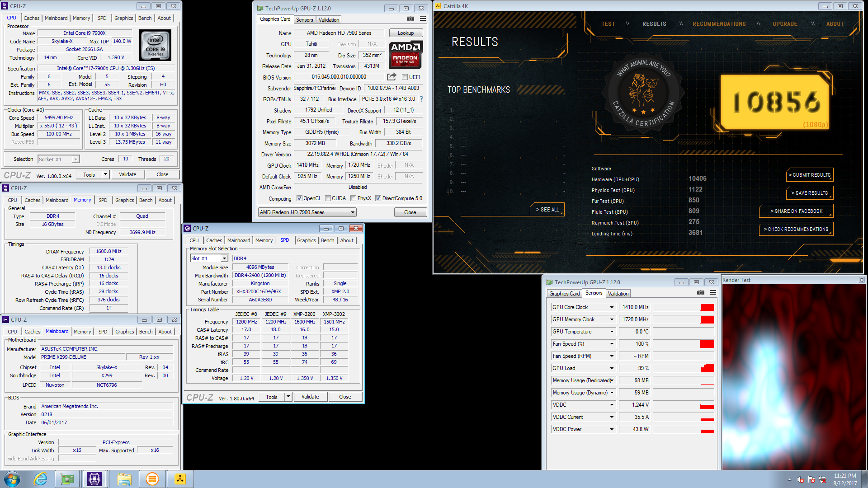Click SAVE RESULTS in Catzilla

click(810, 193)
